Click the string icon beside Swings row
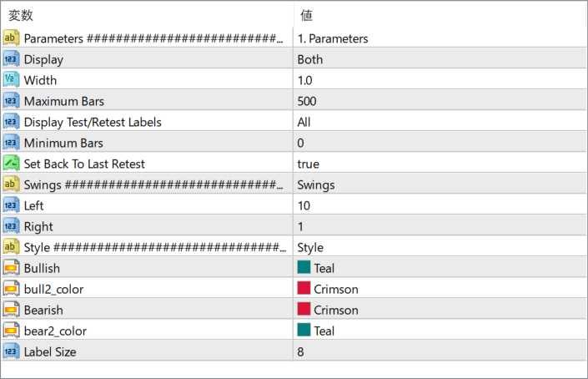Viewport: 588px width, 379px height. 11,184
